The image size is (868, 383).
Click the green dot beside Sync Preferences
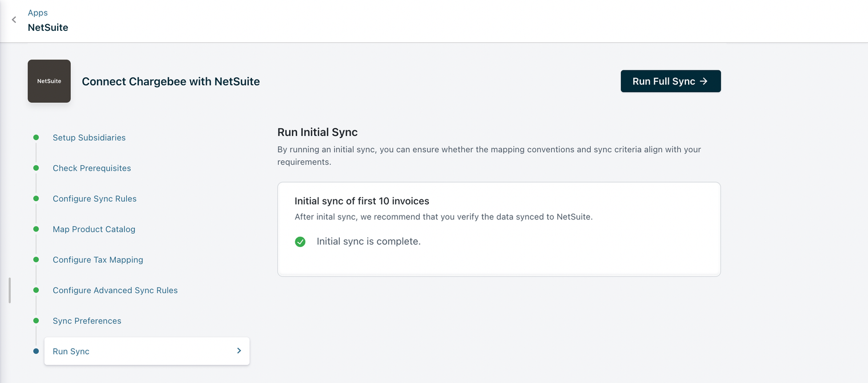pyautogui.click(x=36, y=321)
